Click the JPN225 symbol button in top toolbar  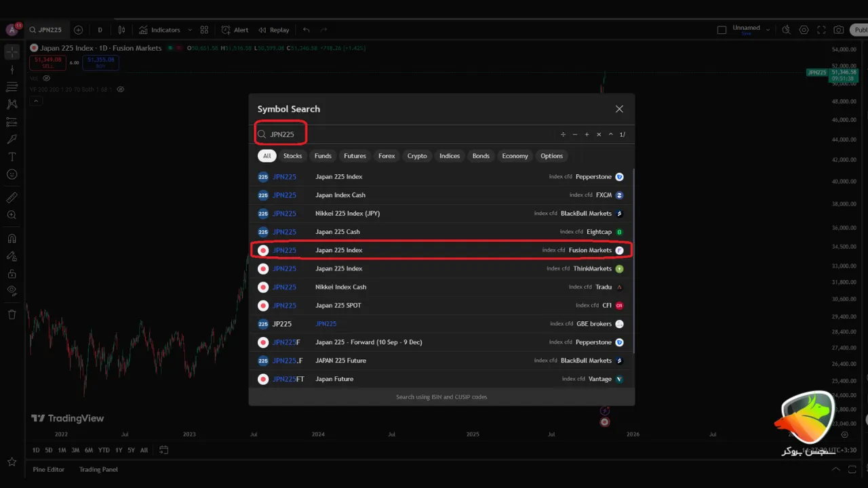(45, 30)
